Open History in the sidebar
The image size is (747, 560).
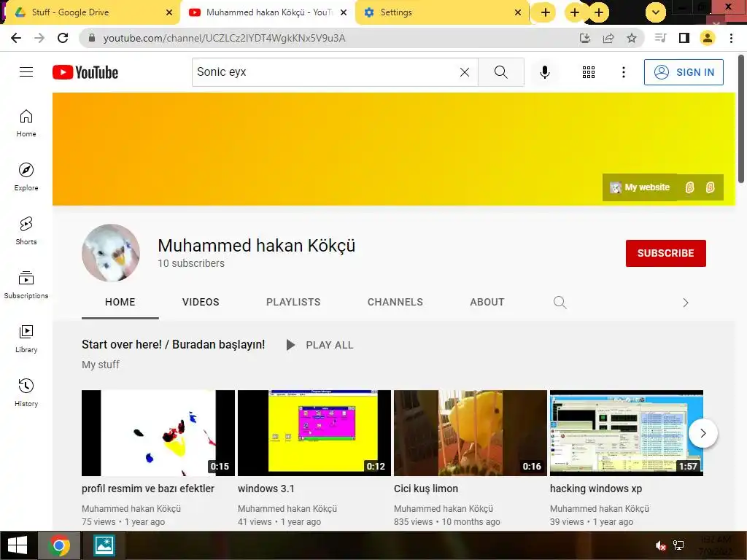pos(26,392)
